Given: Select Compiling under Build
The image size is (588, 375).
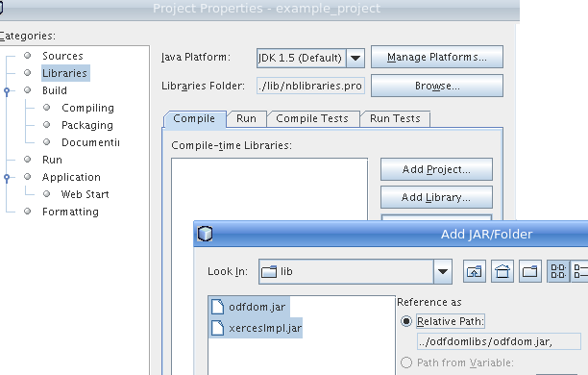Looking at the screenshot, I should (87, 108).
